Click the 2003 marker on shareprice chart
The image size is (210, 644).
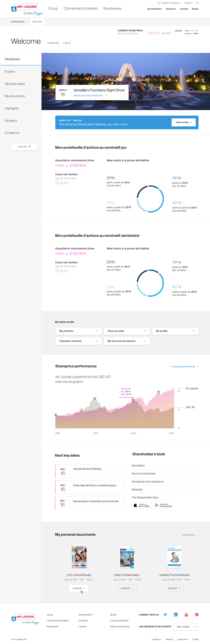click(x=133, y=399)
